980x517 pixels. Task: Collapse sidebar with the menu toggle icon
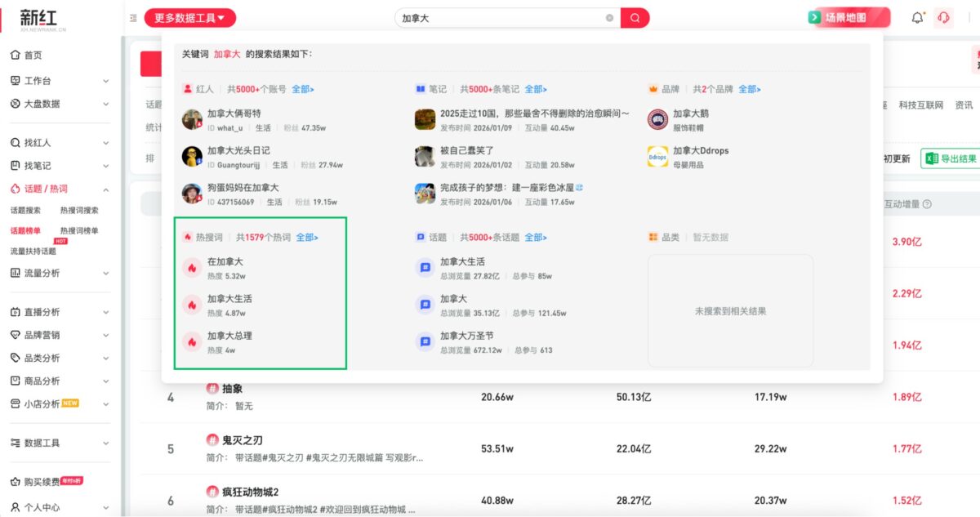point(133,18)
